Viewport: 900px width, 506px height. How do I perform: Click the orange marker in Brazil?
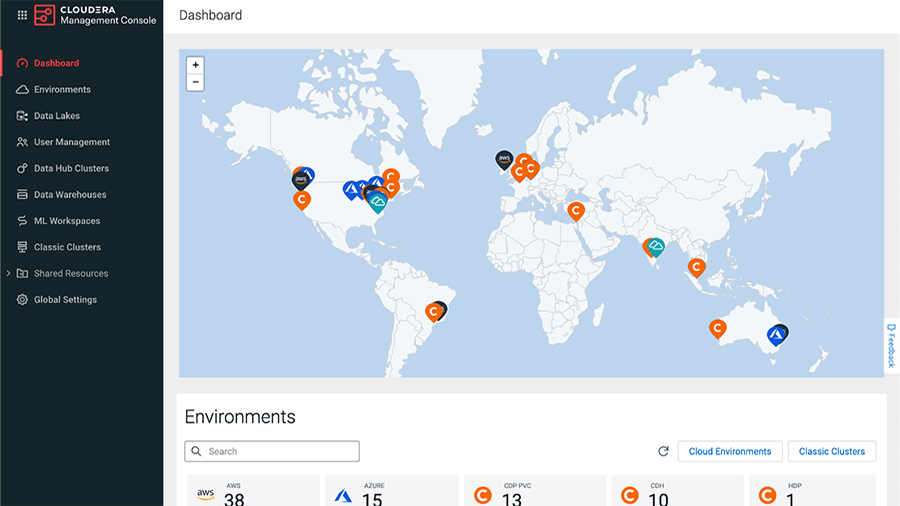point(433,313)
